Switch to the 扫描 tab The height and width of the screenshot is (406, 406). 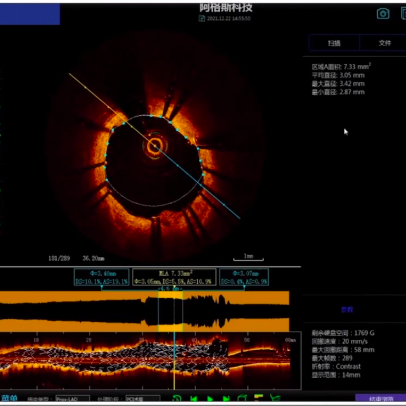(x=334, y=43)
